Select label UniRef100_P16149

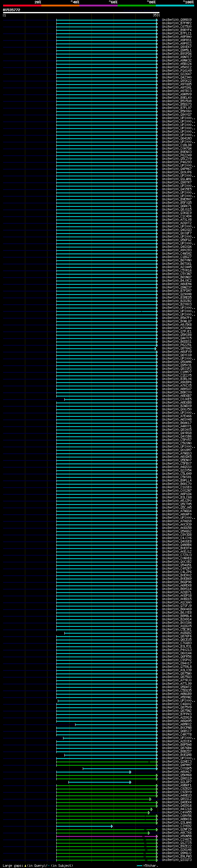click(x=176, y=71)
